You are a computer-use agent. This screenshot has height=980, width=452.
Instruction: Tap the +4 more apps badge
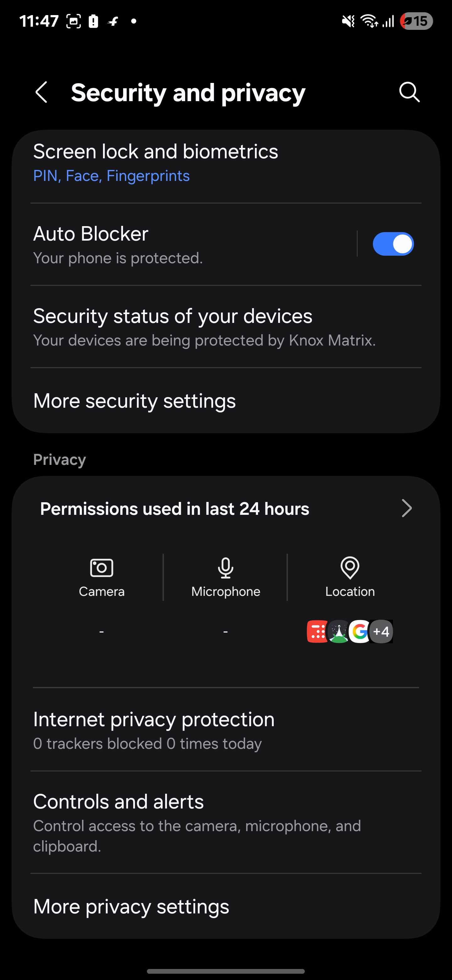pyautogui.click(x=381, y=632)
